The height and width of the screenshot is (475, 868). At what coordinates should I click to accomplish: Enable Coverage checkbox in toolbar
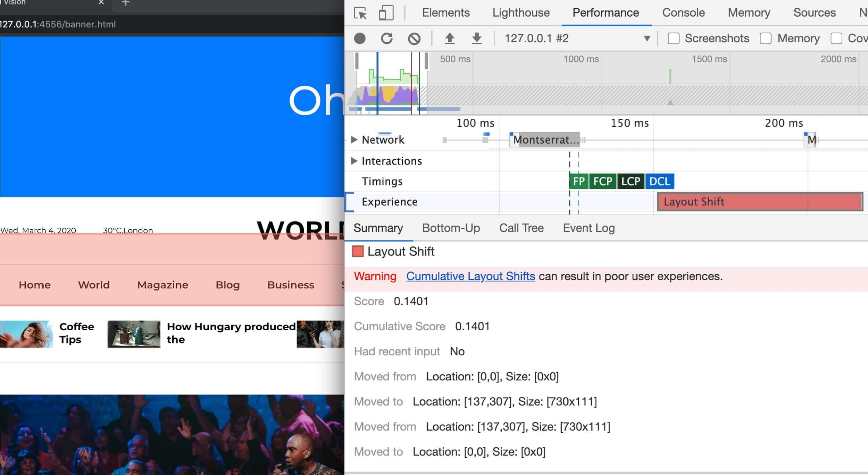(837, 39)
